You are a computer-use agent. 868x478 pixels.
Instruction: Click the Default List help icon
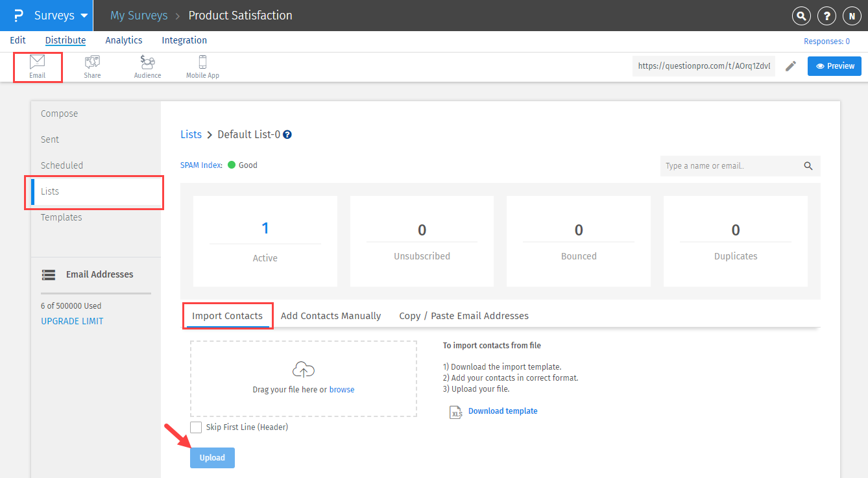pos(287,135)
